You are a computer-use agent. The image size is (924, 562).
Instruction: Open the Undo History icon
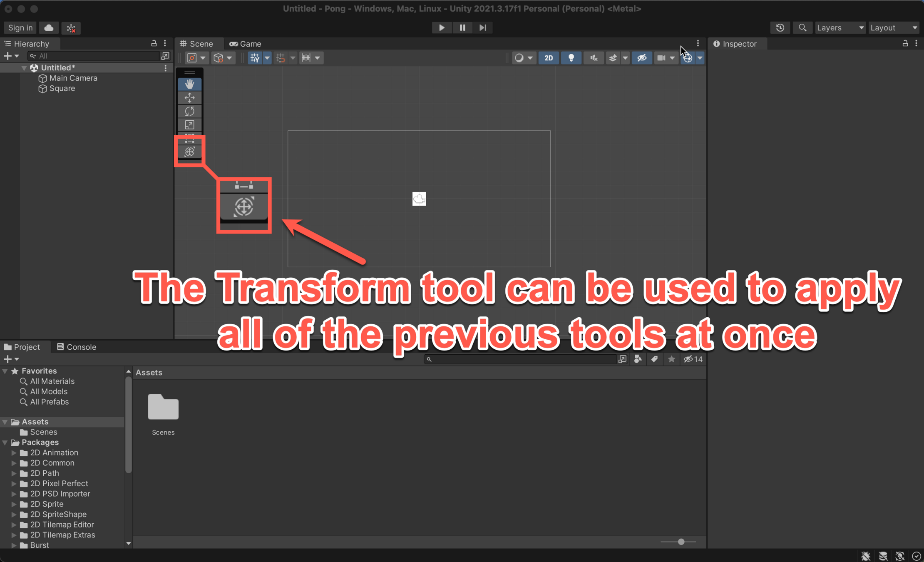tap(780, 28)
